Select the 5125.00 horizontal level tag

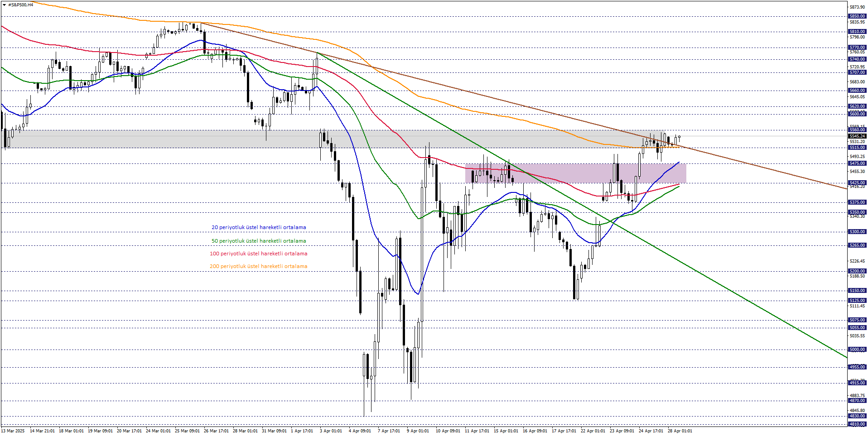pos(857,301)
